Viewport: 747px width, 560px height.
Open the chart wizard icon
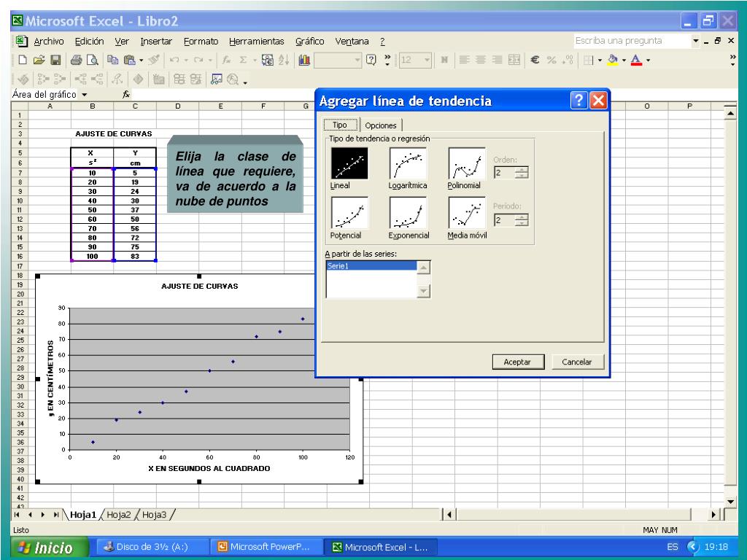pyautogui.click(x=304, y=60)
